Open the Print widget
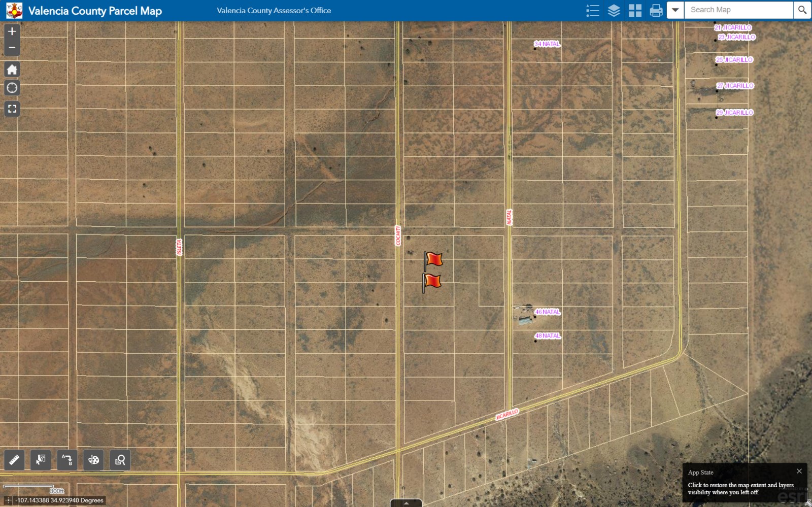The width and height of the screenshot is (812, 507). point(656,10)
